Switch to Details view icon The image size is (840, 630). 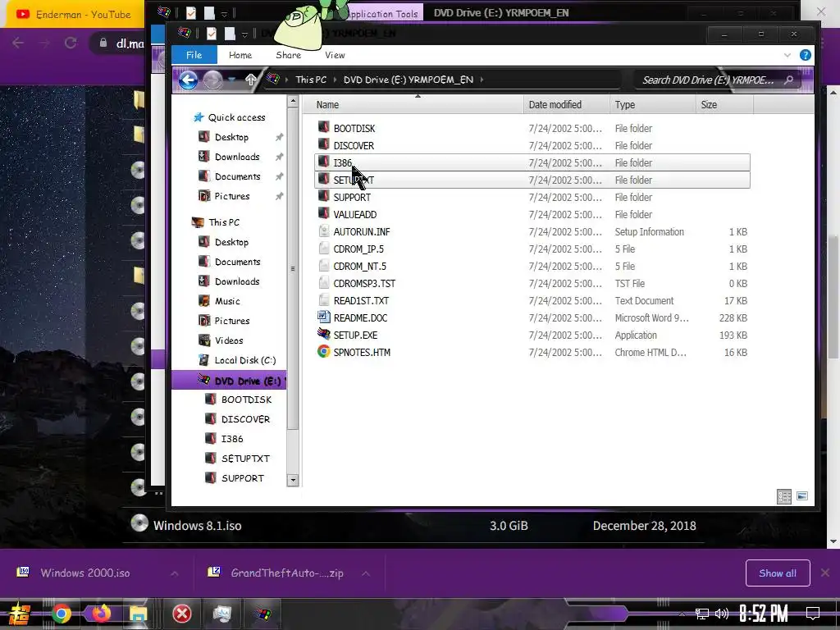coord(783,496)
